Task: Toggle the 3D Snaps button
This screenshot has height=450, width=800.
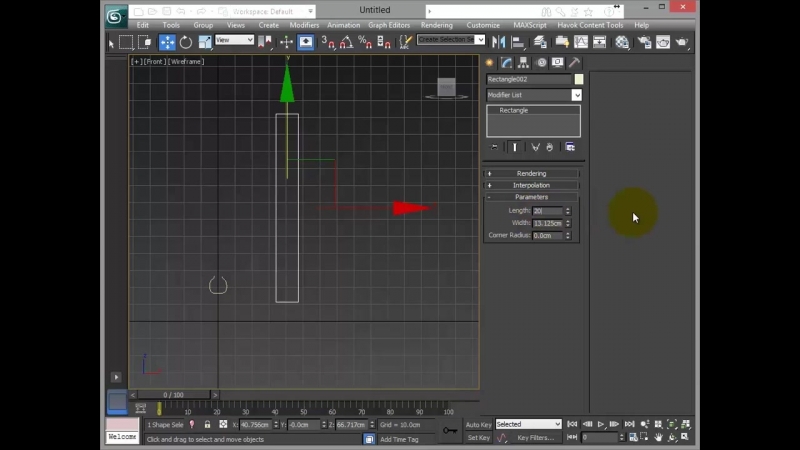Action: click(328, 42)
